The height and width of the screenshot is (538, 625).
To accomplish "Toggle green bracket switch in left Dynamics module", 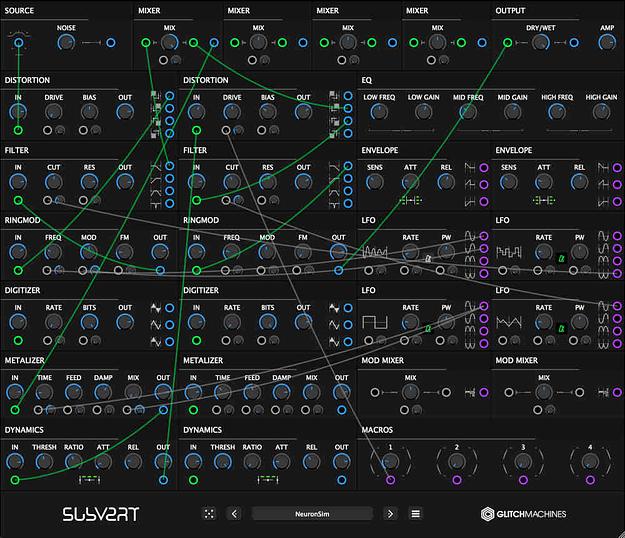I will (x=89, y=480).
